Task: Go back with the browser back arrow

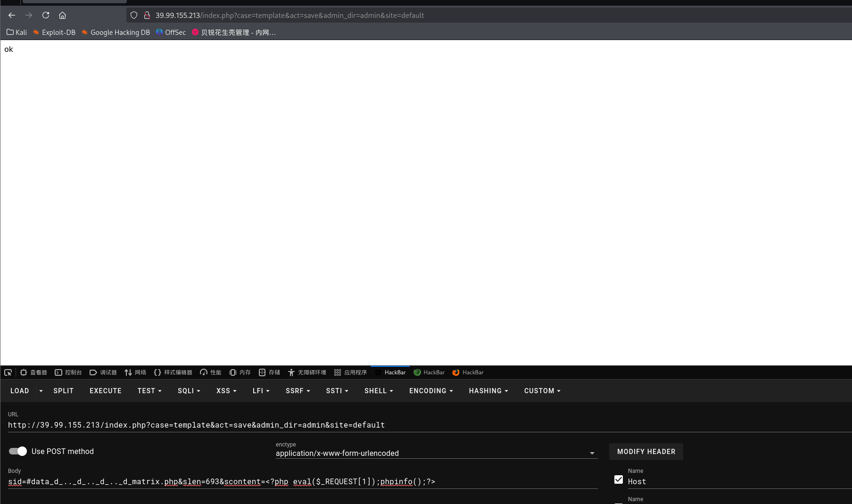Action: pos(12,15)
